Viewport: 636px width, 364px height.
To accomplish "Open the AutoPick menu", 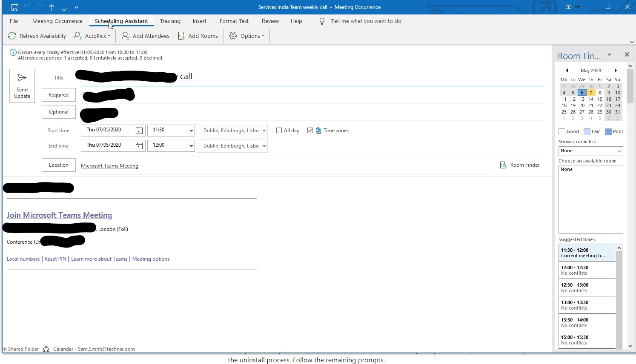I will 92,36.
